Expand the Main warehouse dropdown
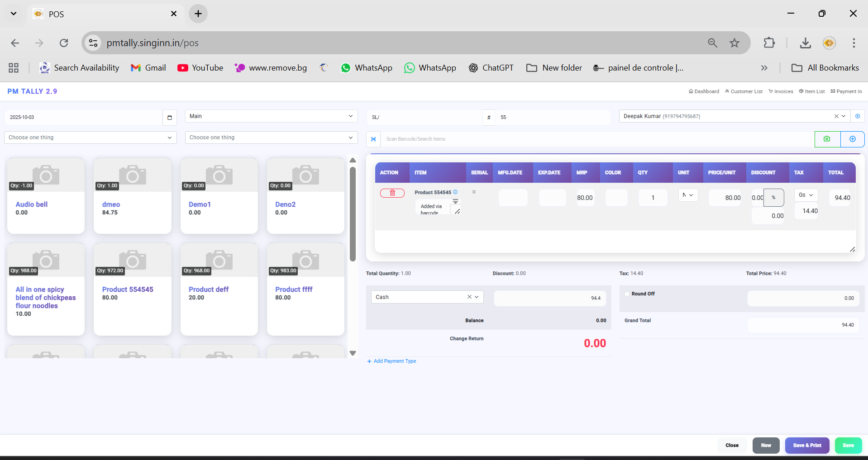Viewport: 868px width, 460px height. click(x=271, y=116)
